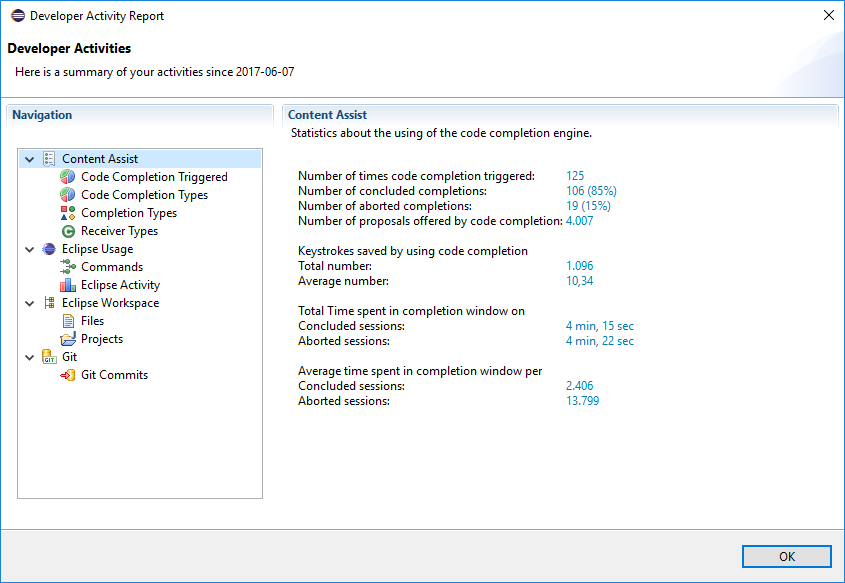The height and width of the screenshot is (583, 845).
Task: Click the Files document icon
Action: point(68,321)
